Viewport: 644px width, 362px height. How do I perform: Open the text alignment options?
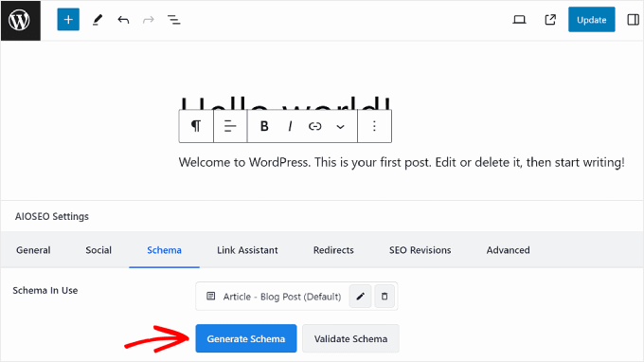click(230, 126)
